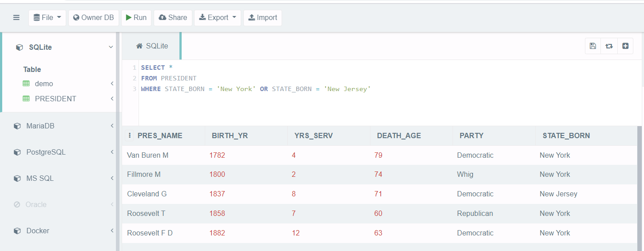
Task: Select the SQLite home tab
Action: [152, 46]
